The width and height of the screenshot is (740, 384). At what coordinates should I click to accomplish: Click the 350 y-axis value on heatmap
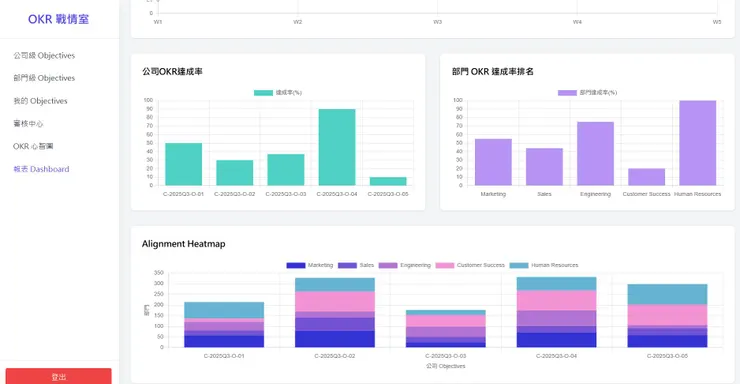tap(159, 273)
